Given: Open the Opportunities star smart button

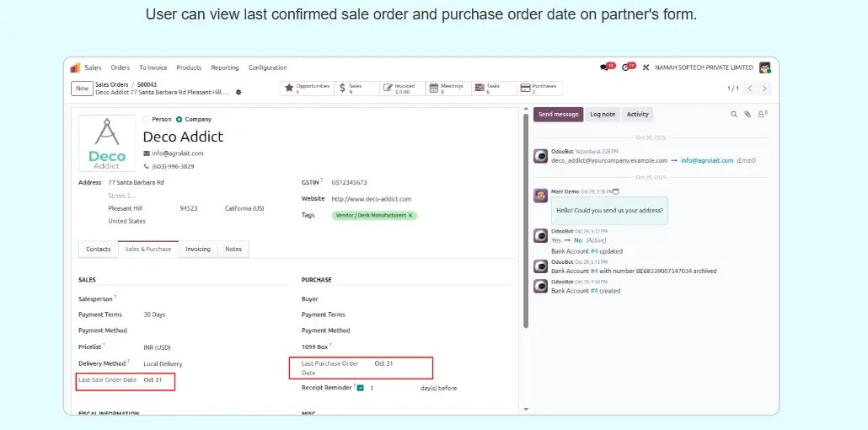Looking at the screenshot, I should pos(305,88).
